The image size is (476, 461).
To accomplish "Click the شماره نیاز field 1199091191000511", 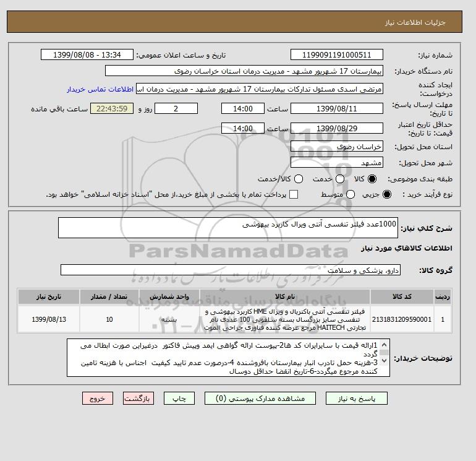I will click(337, 54).
